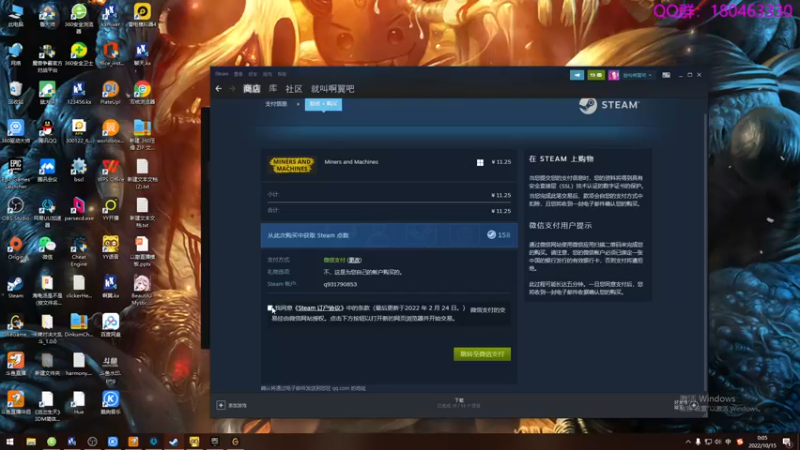
Task: Open the Steam desktop shortcut
Action: click(15, 286)
